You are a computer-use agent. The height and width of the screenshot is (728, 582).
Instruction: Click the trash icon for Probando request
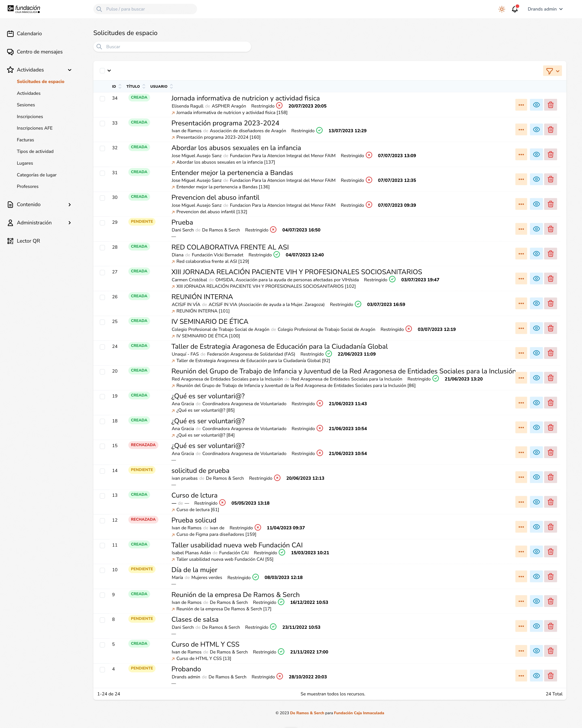coord(550,676)
